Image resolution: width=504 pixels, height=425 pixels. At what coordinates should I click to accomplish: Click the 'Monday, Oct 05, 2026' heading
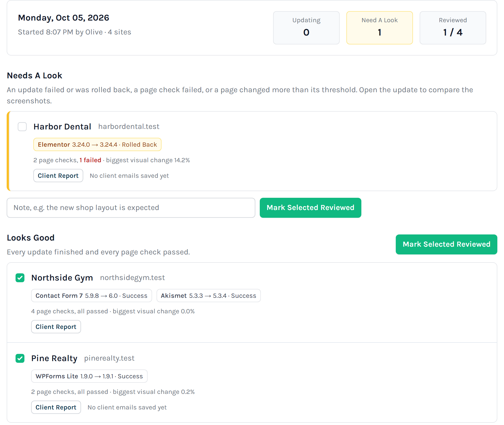pyautogui.click(x=64, y=18)
